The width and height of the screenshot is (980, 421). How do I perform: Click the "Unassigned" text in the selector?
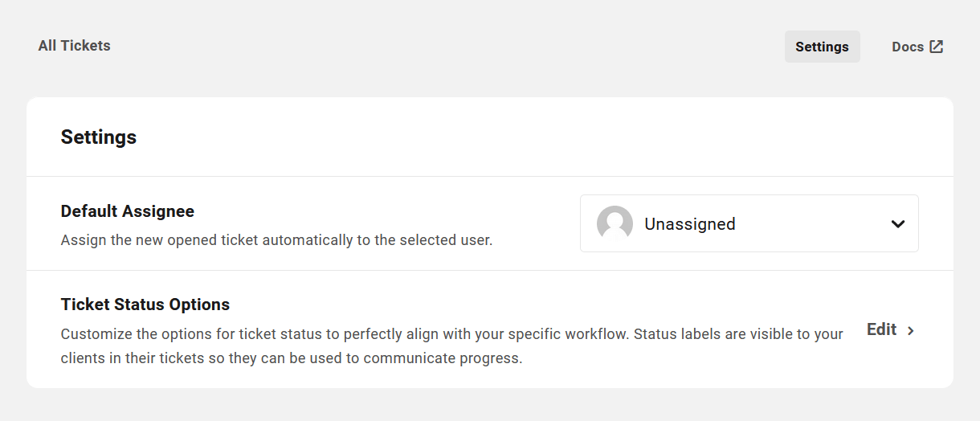[x=689, y=224]
